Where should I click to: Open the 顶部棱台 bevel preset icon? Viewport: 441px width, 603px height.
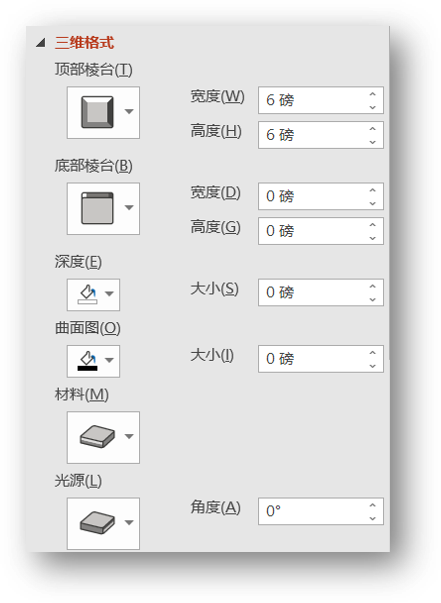(x=97, y=112)
